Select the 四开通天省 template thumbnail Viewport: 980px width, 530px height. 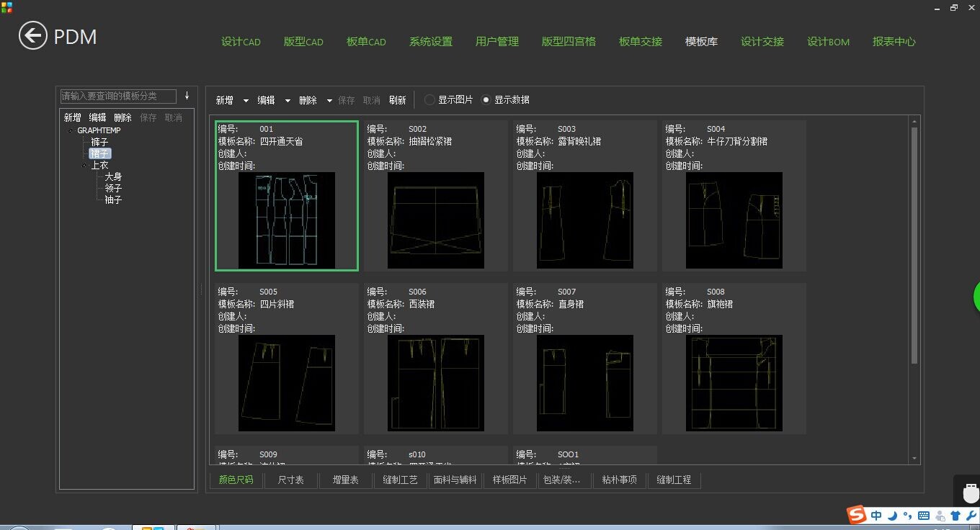coord(287,220)
